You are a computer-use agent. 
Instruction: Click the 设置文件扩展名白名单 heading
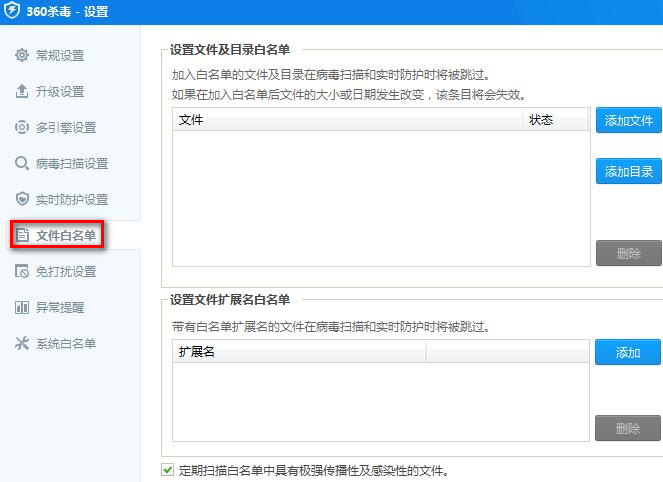pyautogui.click(x=230, y=300)
